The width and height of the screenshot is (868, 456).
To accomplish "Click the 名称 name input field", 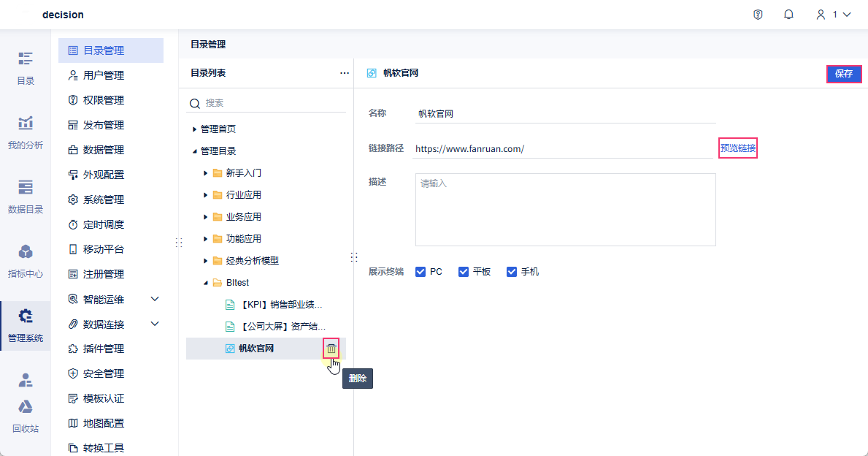I will pyautogui.click(x=565, y=113).
